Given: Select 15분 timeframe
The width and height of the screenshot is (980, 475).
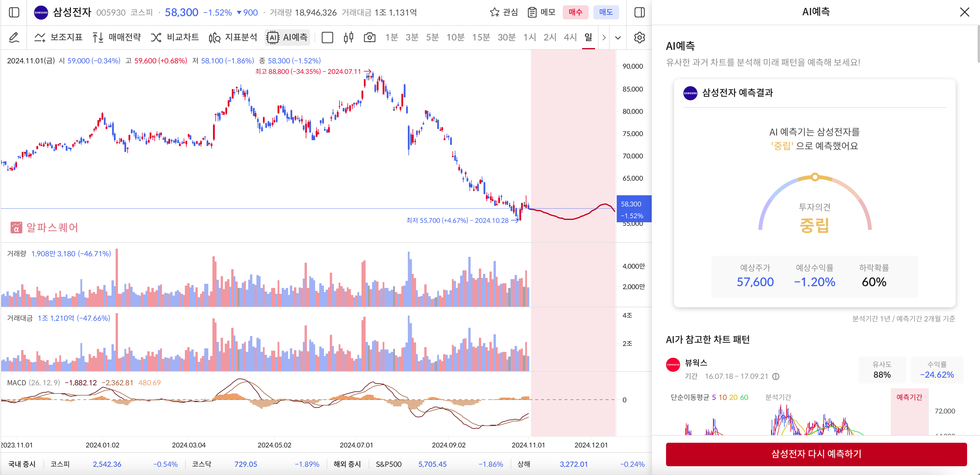Looking at the screenshot, I should pos(481,37).
